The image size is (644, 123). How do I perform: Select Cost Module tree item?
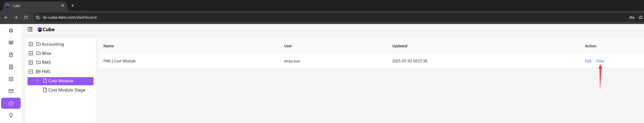pos(60,81)
